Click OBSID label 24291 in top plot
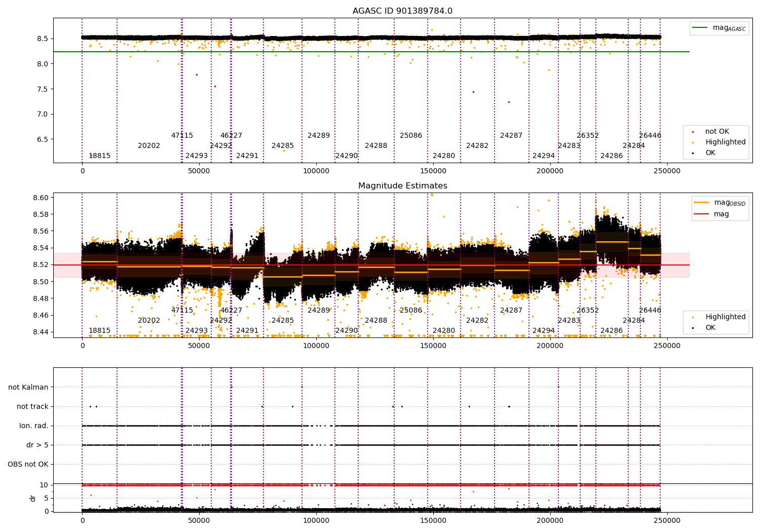Viewport: 760px width, 532px height. 247,156
